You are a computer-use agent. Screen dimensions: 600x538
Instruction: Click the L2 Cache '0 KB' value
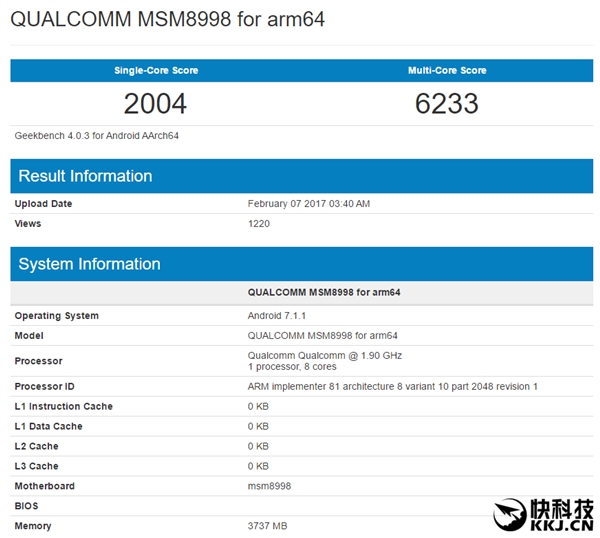[258, 446]
